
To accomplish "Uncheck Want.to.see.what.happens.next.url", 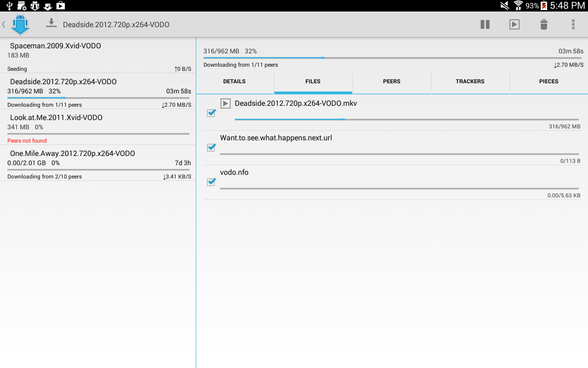I will click(x=211, y=147).
